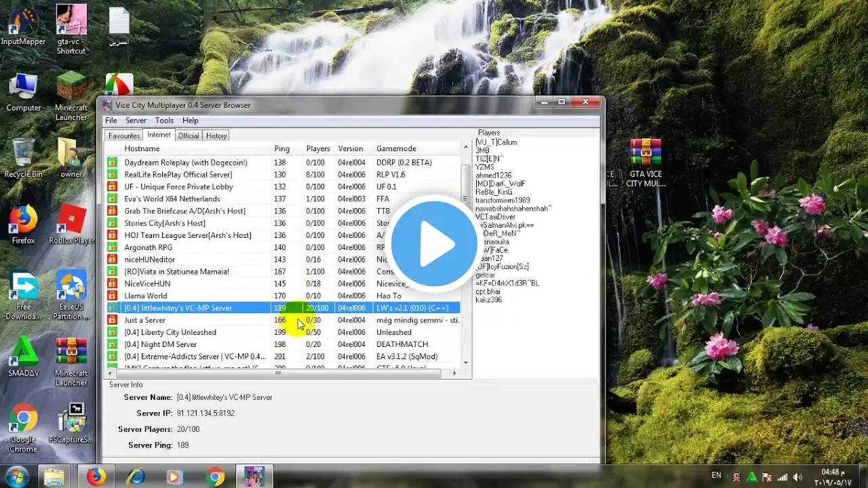
Task: Open Google Chrome from the taskbar
Action: point(216,477)
